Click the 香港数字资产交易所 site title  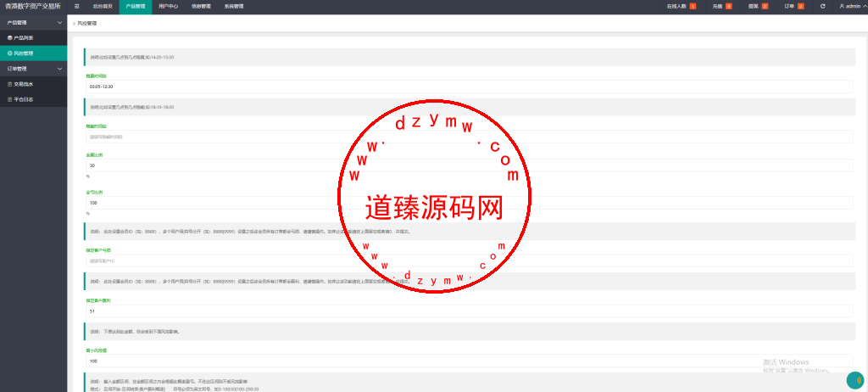[x=33, y=7]
